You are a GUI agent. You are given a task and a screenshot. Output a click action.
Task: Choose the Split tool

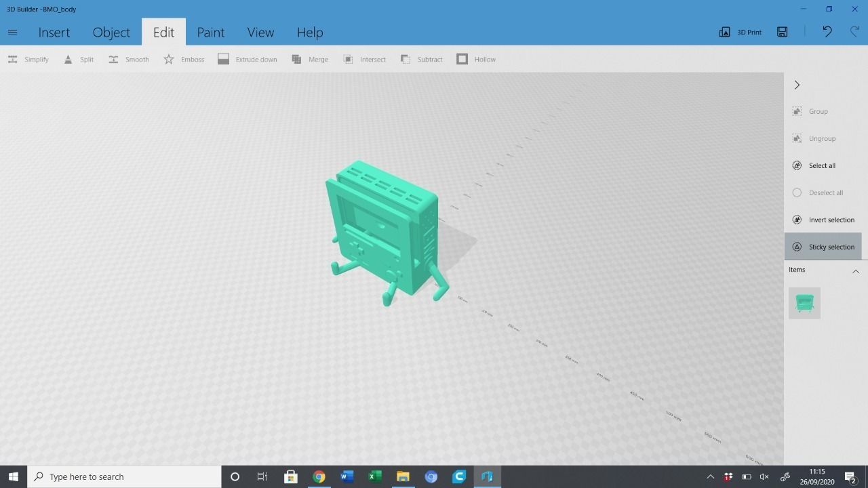point(79,59)
